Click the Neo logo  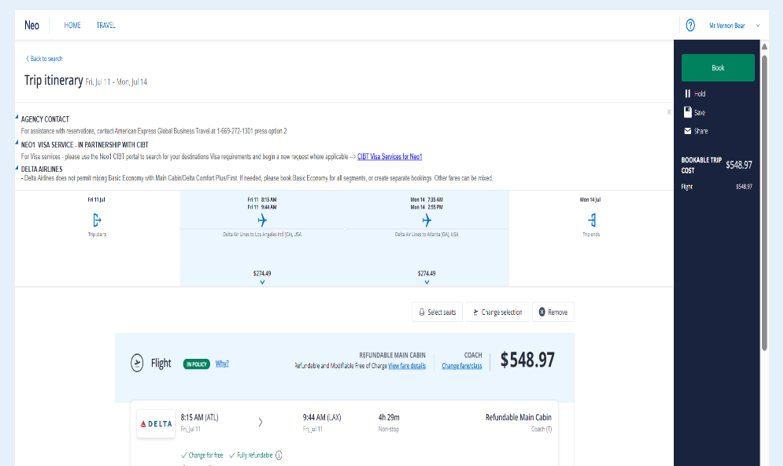click(x=32, y=25)
